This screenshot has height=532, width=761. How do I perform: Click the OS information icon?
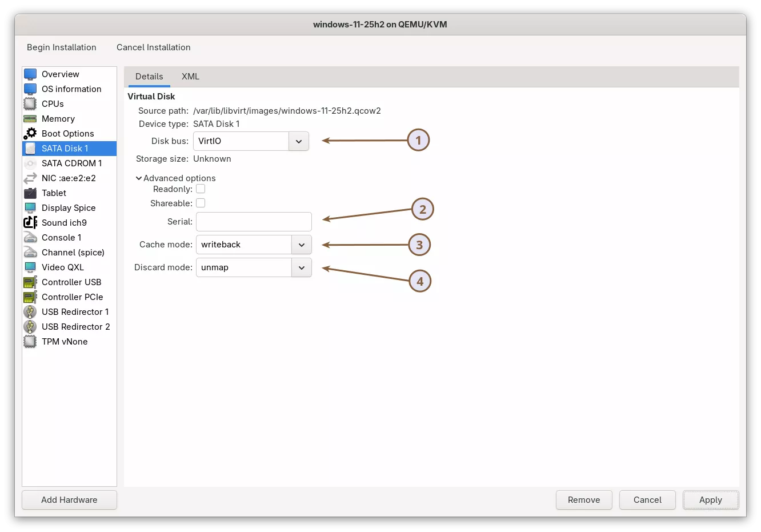[x=30, y=89]
